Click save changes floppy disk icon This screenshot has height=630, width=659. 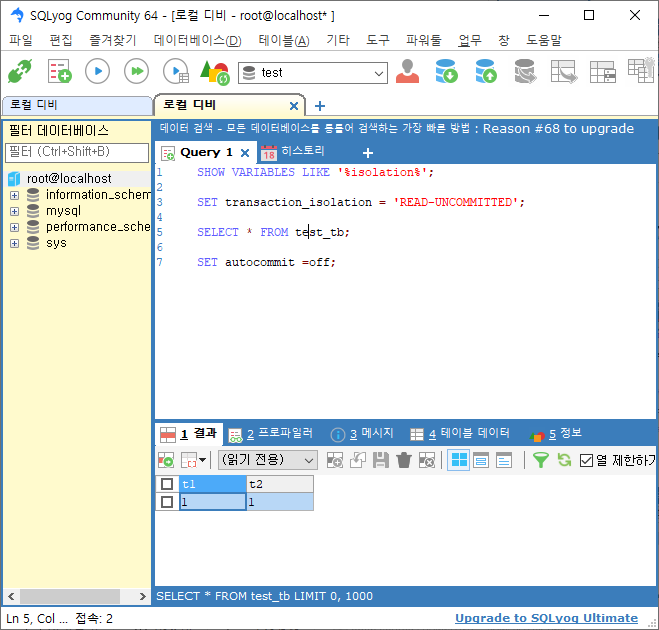point(381,461)
